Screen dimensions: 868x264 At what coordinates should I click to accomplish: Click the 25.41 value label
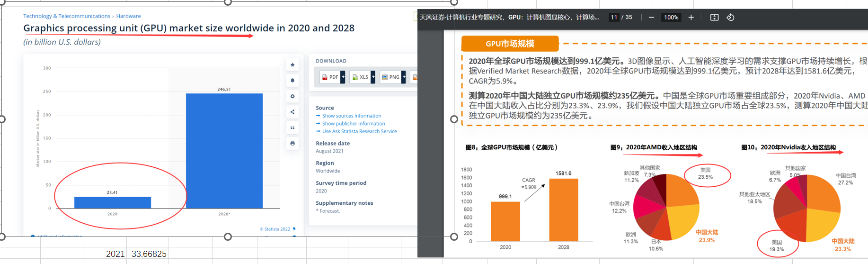[112, 192]
